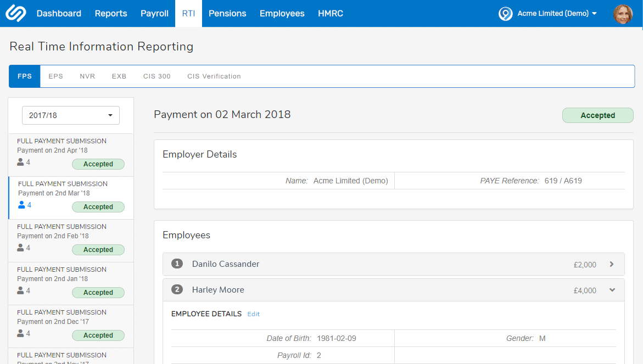
Task: Click the Employees section heading
Action: click(186, 236)
